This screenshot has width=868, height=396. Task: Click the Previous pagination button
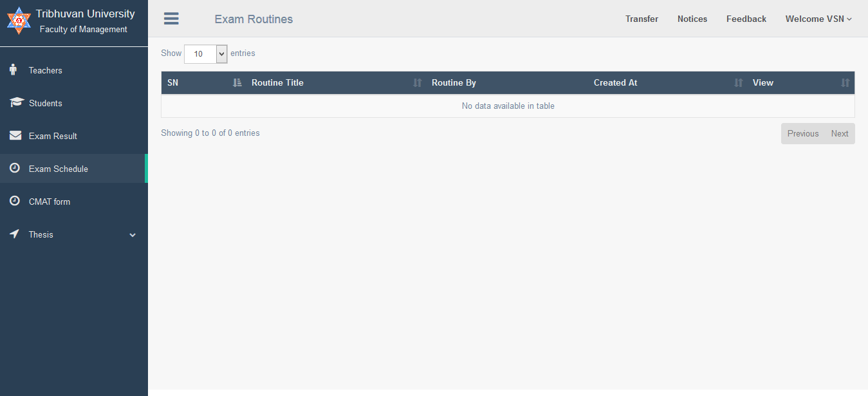[802, 133]
